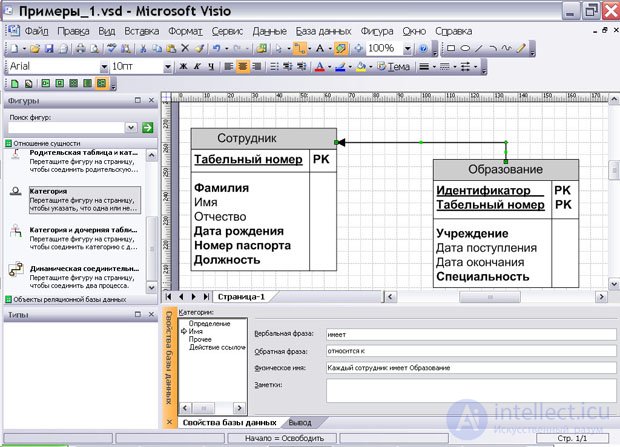Select the Страница-1 page tab
This screenshot has width=620, height=447.
point(241,297)
